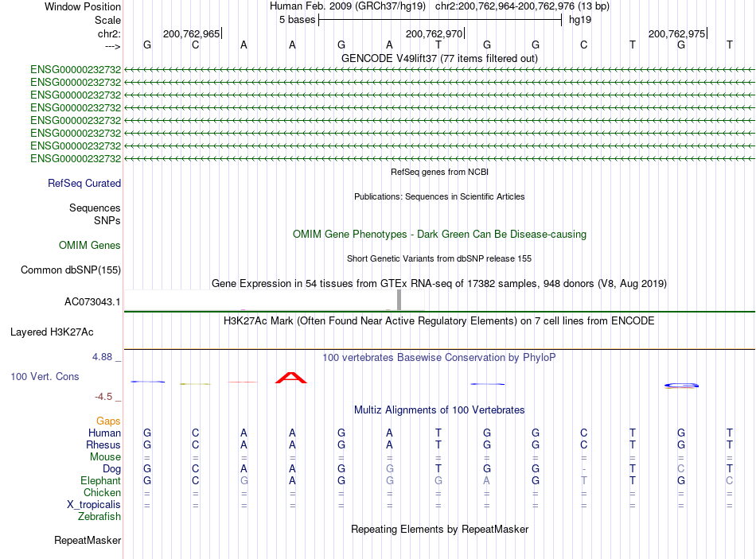Viewport: 756px width, 559px height.
Task: Click the Sequences track label
Action: 95,208
